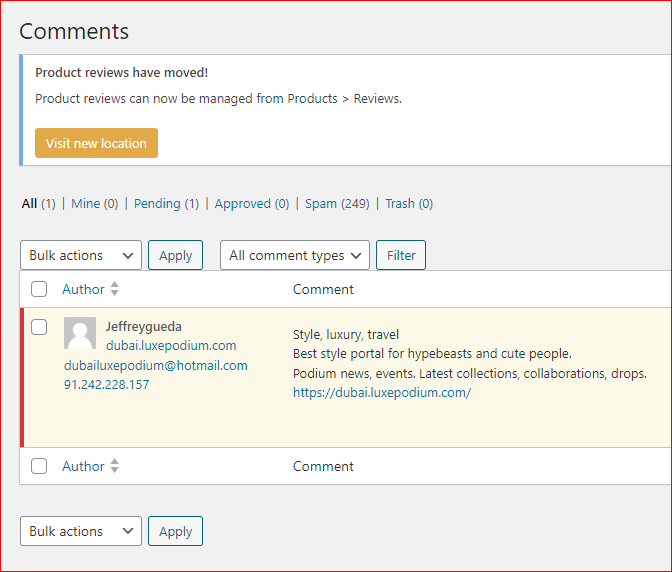Show the Approved comments view

coord(242,203)
